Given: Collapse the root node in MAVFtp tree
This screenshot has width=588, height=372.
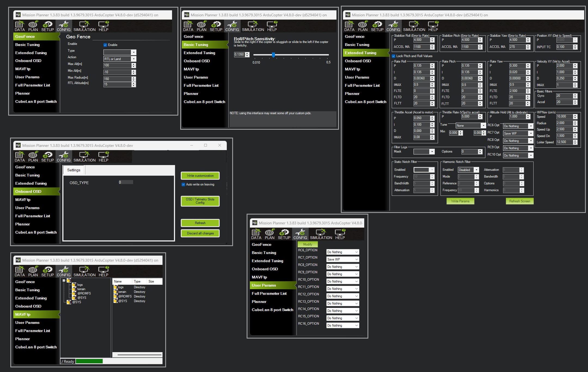Looking at the screenshot, I should (64, 280).
